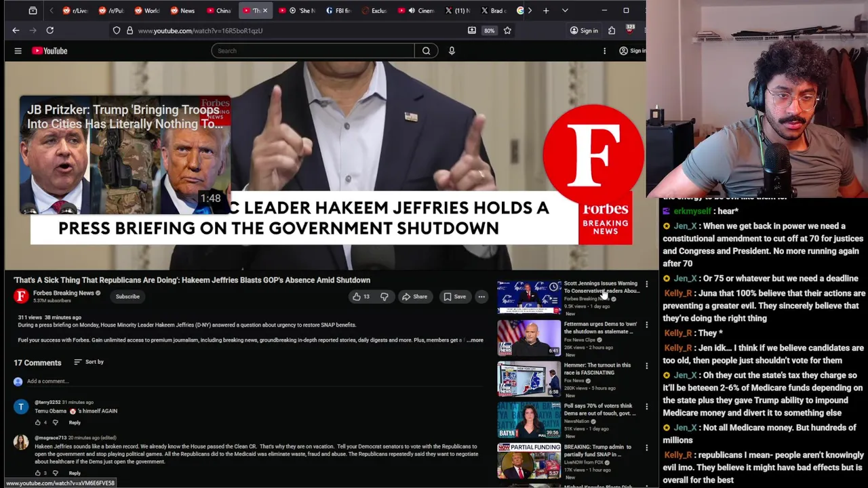Switch to the Brad X tab

coord(494,10)
